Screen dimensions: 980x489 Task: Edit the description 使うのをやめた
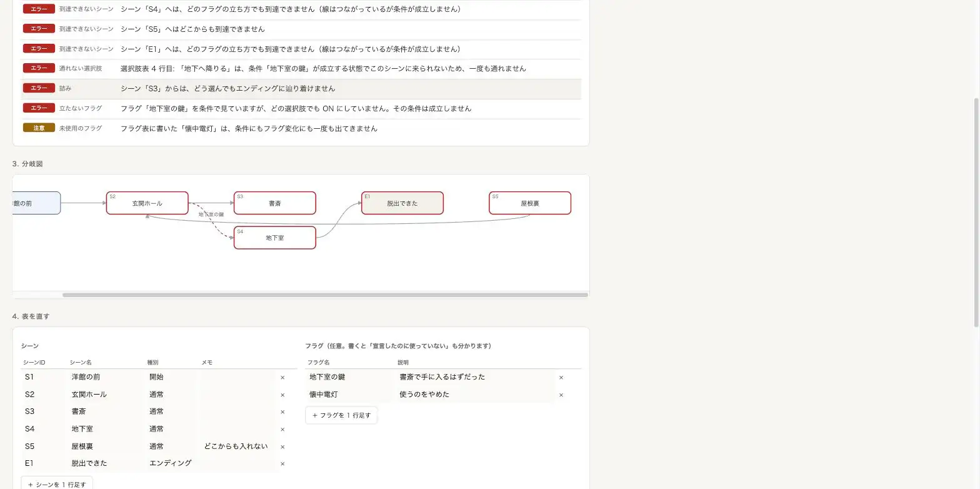click(x=475, y=395)
